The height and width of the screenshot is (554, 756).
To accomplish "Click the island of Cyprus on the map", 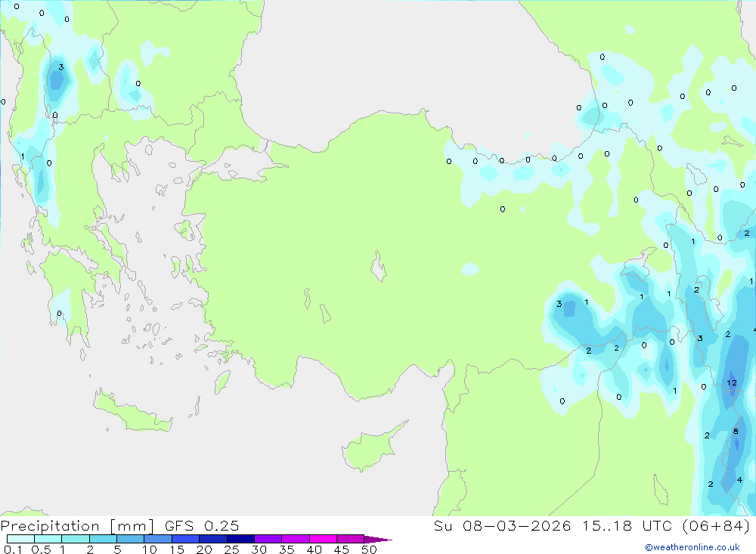I will coord(373,447).
